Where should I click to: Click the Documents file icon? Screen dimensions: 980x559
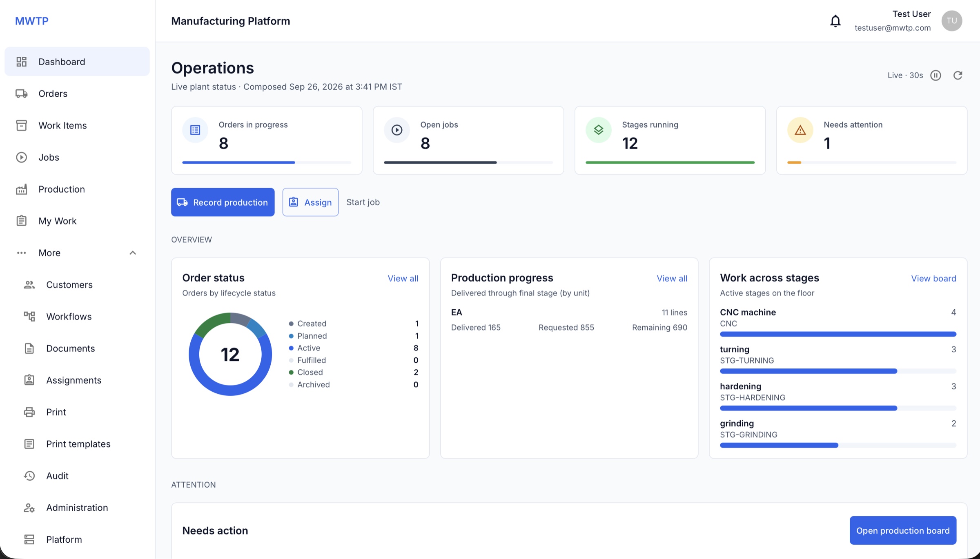pos(29,348)
